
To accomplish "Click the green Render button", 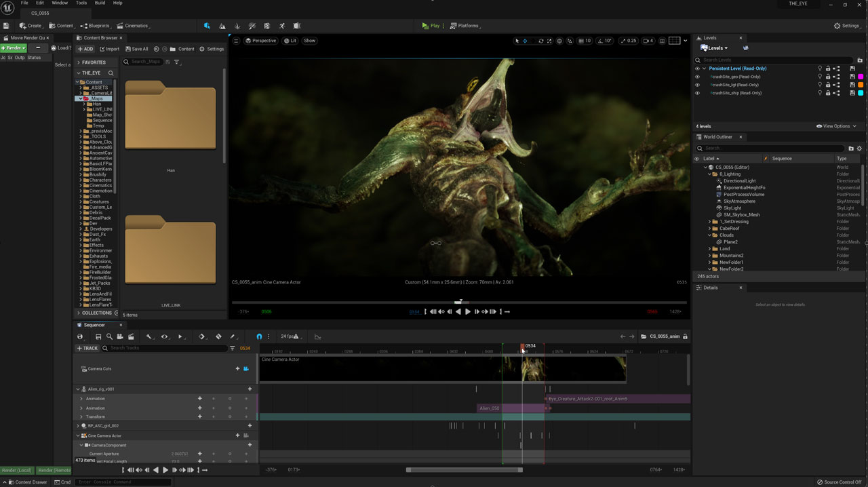I will [13, 48].
